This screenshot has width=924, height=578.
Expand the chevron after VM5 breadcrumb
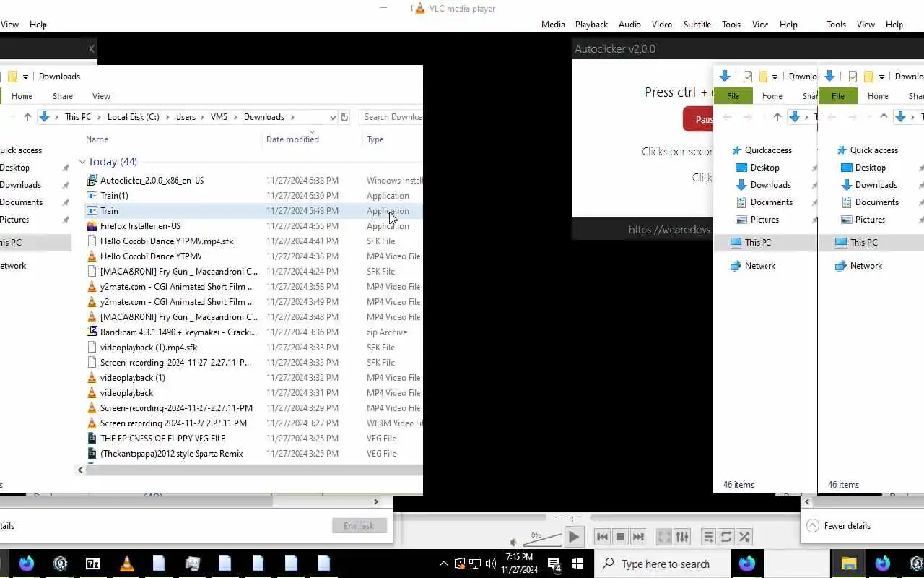point(235,117)
